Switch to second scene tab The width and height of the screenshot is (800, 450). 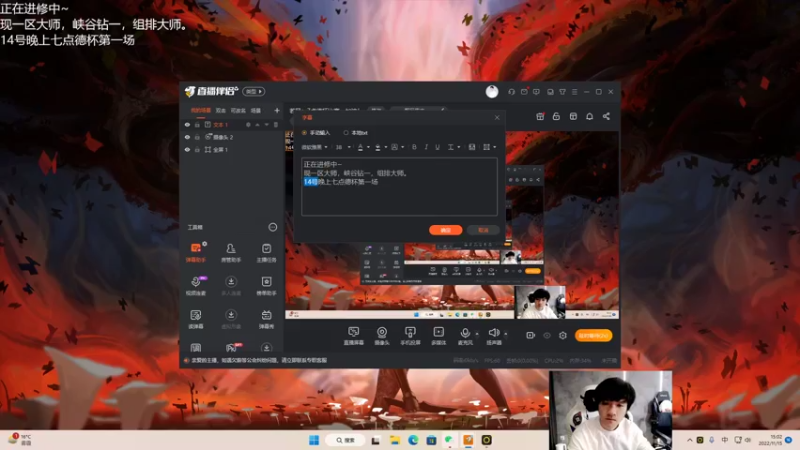220,110
